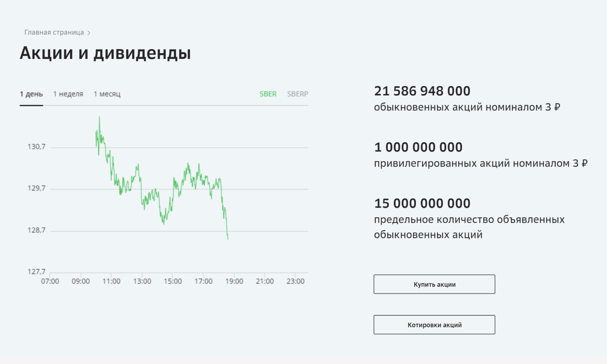The width and height of the screenshot is (607, 364).
Task: Click the Акции и дивиденды heading
Action: [x=105, y=53]
